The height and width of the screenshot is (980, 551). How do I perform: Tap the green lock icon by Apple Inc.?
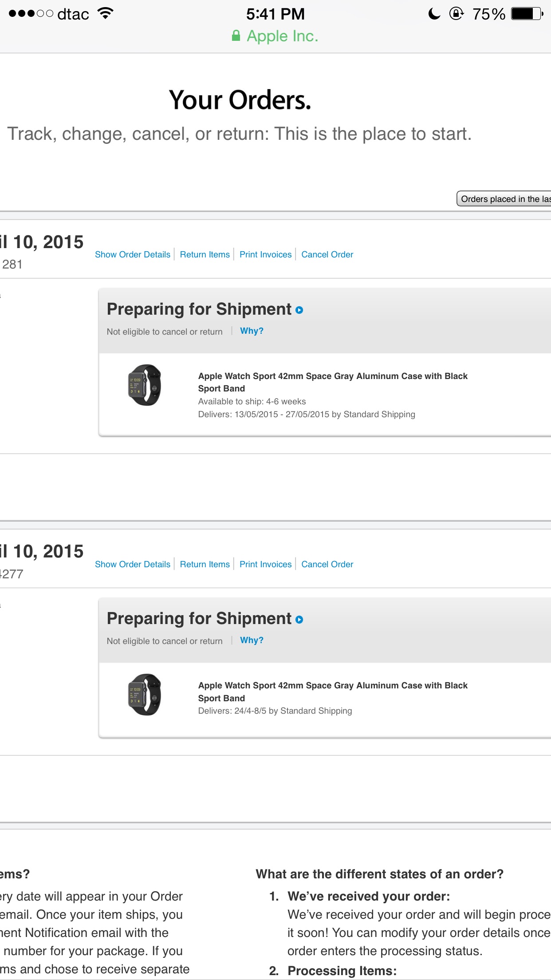point(236,36)
